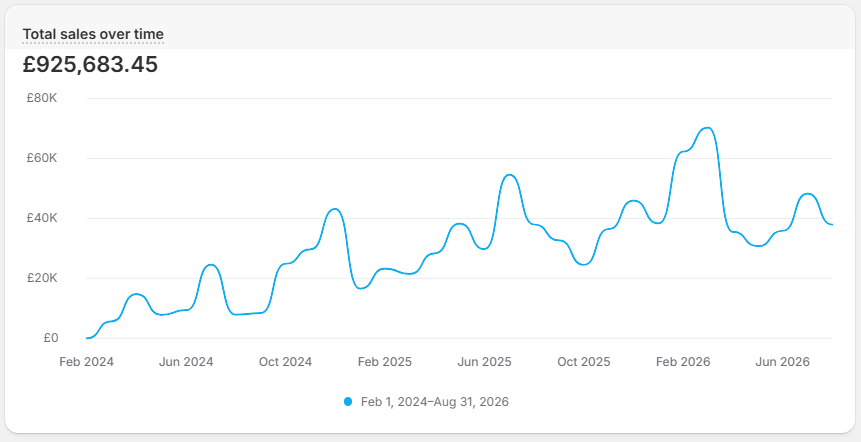The width and height of the screenshot is (861, 442).
Task: Click the £40K y-axis label
Action: point(42,218)
